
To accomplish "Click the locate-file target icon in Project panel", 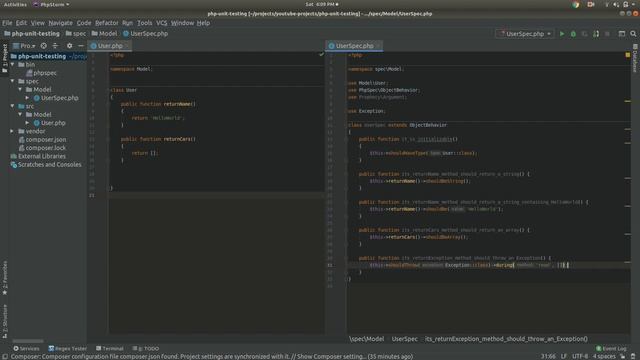I will tap(44, 46).
